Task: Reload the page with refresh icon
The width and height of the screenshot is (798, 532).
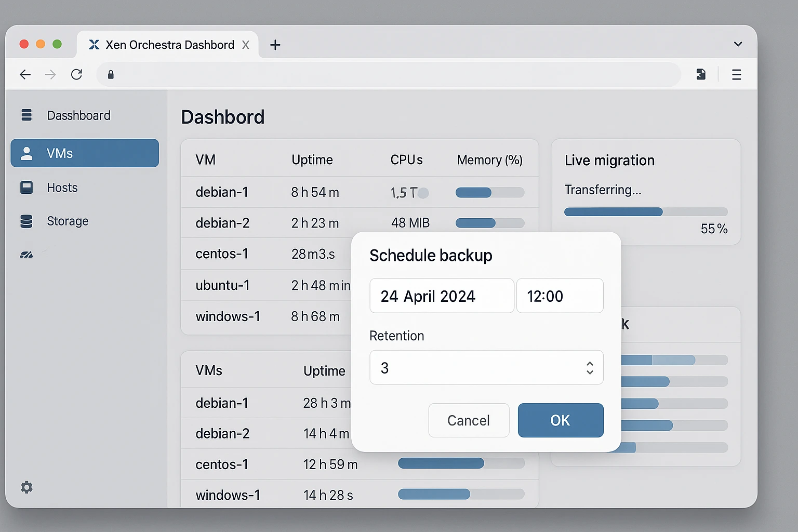Action: tap(76, 75)
